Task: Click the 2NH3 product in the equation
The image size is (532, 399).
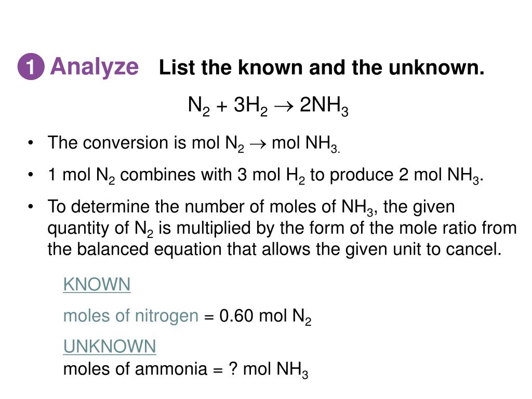Action: 324,106
